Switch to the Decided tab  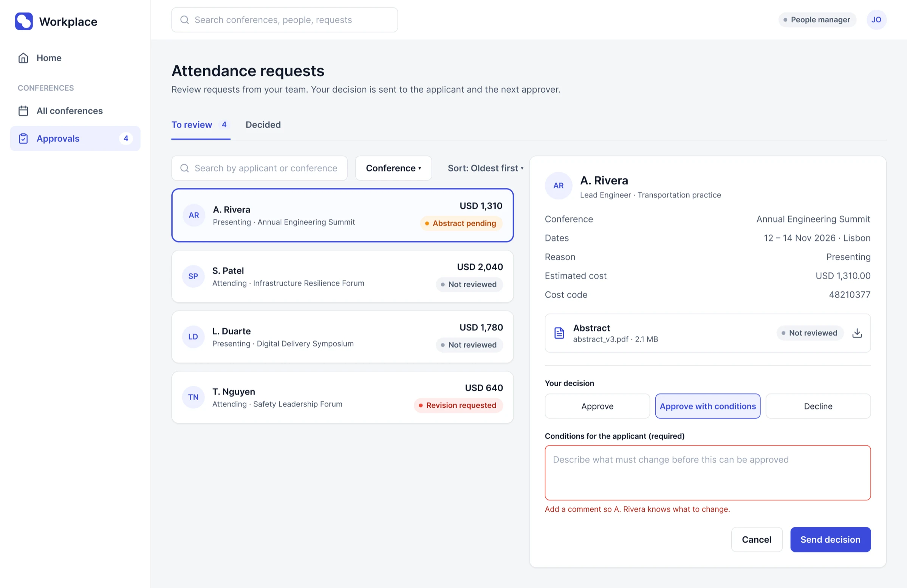263,125
